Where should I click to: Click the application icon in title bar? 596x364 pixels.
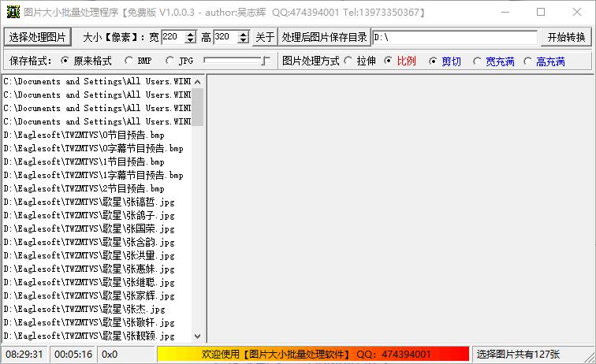(x=13, y=12)
